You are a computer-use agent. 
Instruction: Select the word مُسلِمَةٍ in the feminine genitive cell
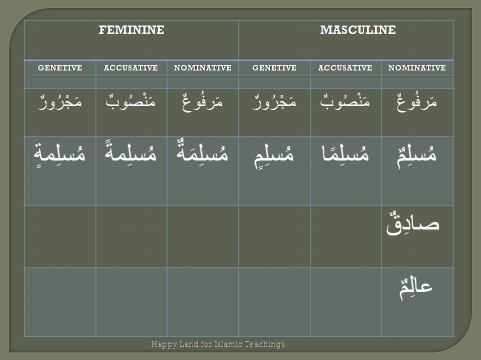(x=59, y=155)
